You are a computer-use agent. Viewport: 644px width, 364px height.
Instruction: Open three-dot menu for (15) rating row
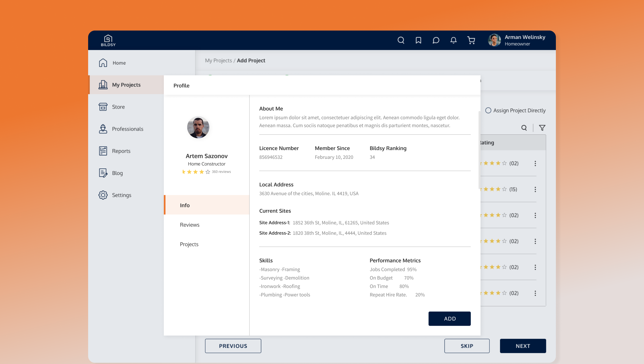click(x=535, y=189)
